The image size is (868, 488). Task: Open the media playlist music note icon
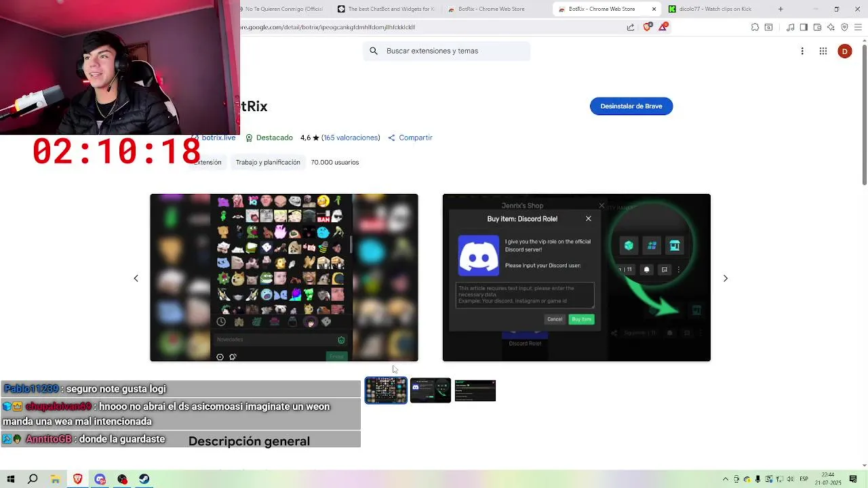click(x=790, y=27)
